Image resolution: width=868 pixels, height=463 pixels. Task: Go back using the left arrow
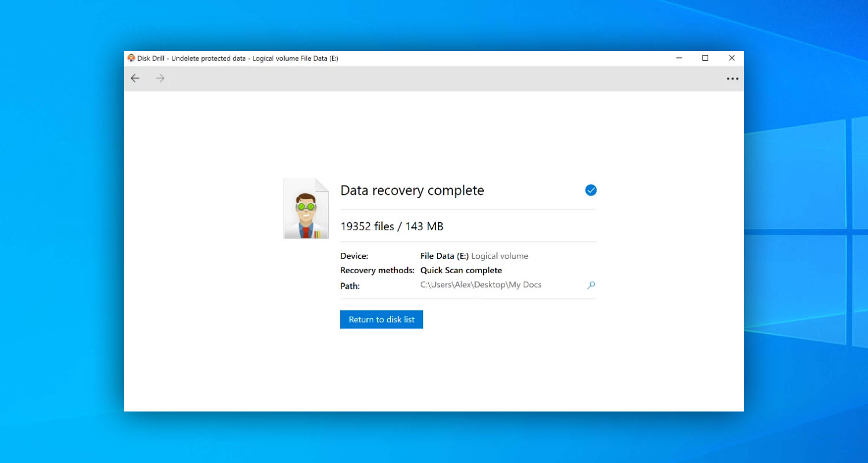click(135, 78)
